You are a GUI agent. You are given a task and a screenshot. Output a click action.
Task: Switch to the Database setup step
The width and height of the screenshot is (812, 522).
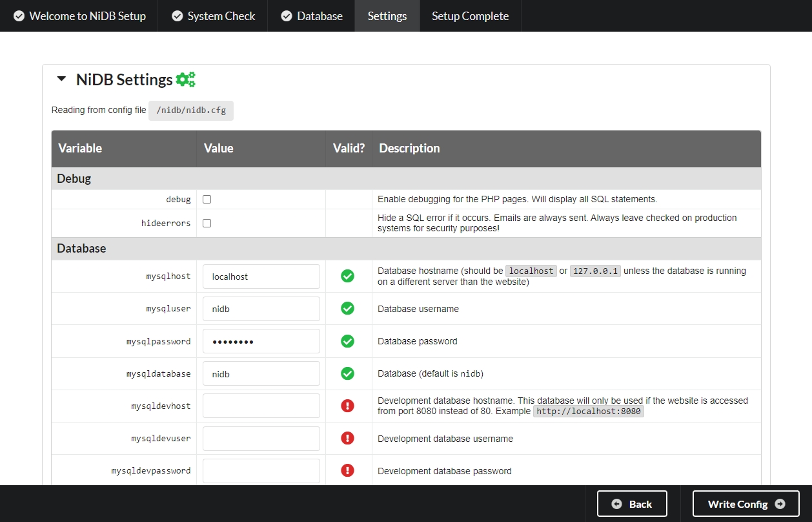click(312, 16)
